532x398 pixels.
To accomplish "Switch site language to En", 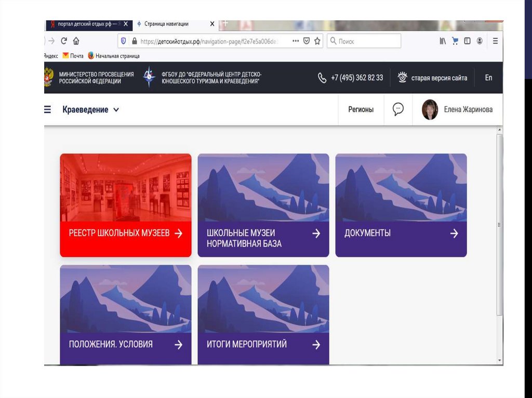I will [x=488, y=78].
